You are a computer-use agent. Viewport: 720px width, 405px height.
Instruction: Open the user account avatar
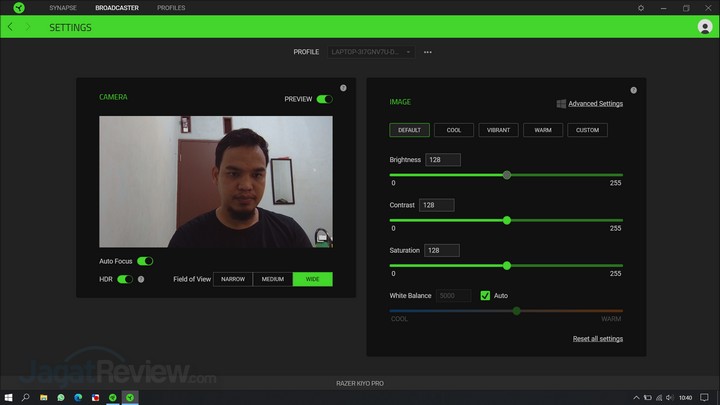(x=705, y=27)
